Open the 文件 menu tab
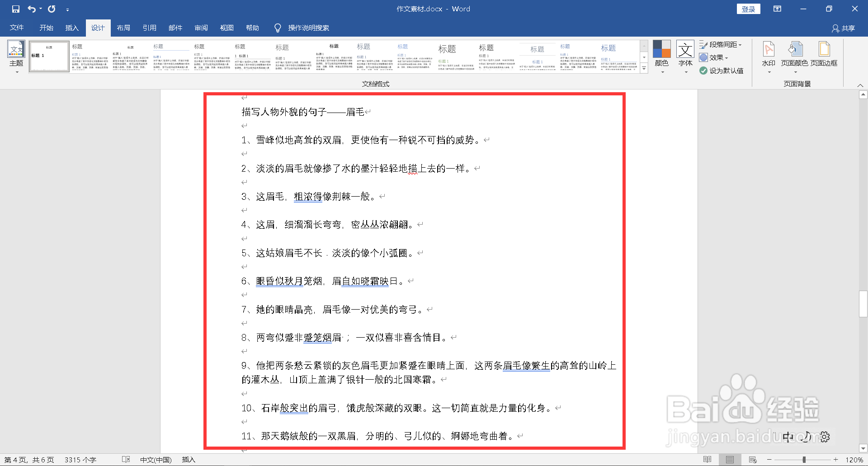 click(17, 28)
